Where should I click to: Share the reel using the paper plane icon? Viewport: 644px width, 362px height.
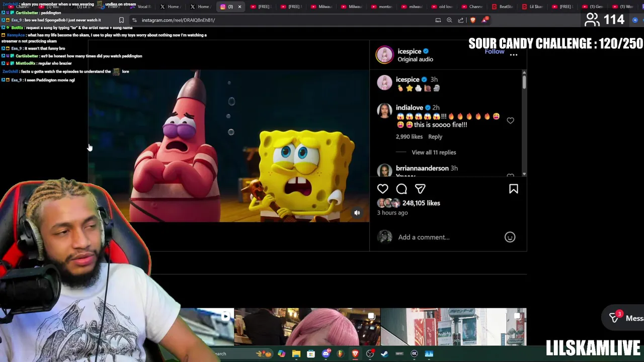coord(420,189)
